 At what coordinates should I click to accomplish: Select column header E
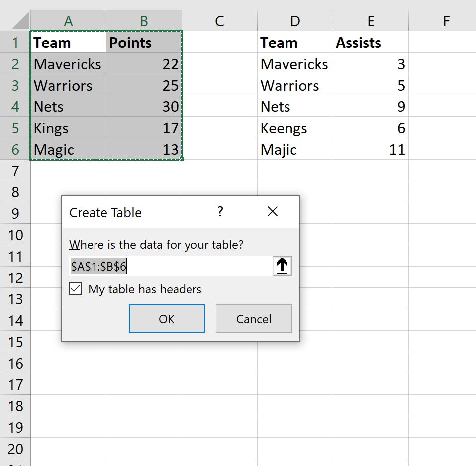(371, 21)
